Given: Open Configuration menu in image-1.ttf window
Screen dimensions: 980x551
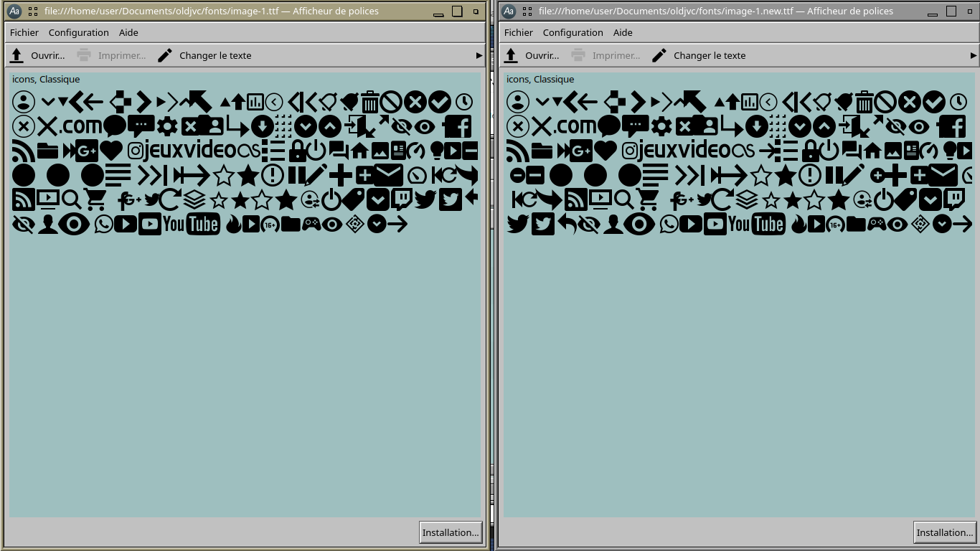Looking at the screenshot, I should click(x=79, y=32).
